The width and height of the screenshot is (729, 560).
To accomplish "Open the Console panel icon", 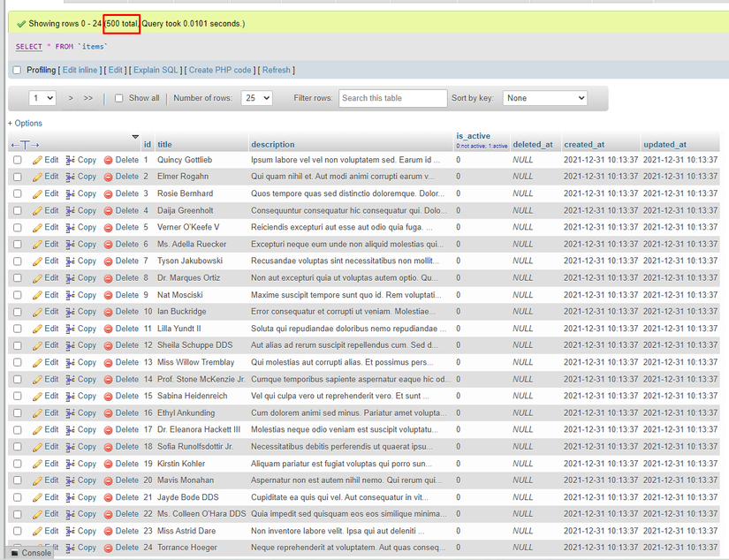I will tap(14, 553).
